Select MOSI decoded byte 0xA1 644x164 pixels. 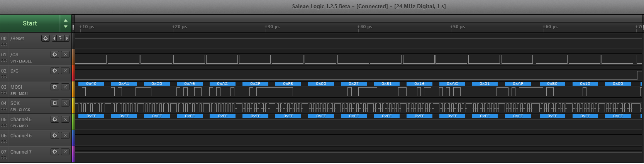(124, 84)
